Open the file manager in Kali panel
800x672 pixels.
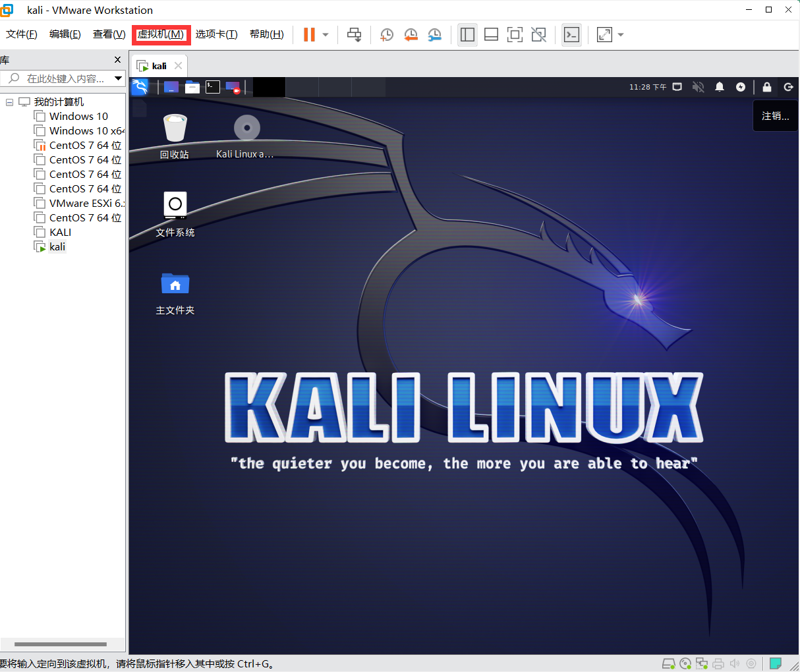(192, 87)
